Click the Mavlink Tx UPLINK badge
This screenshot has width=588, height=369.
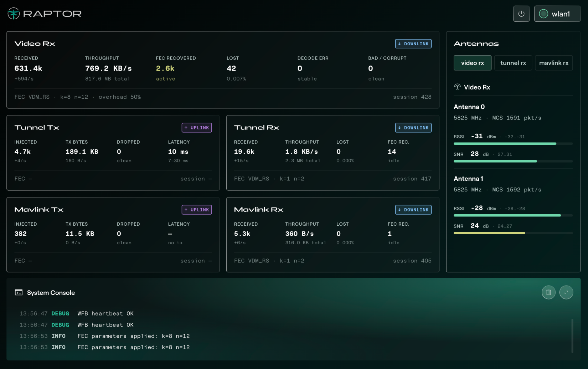pos(197,210)
